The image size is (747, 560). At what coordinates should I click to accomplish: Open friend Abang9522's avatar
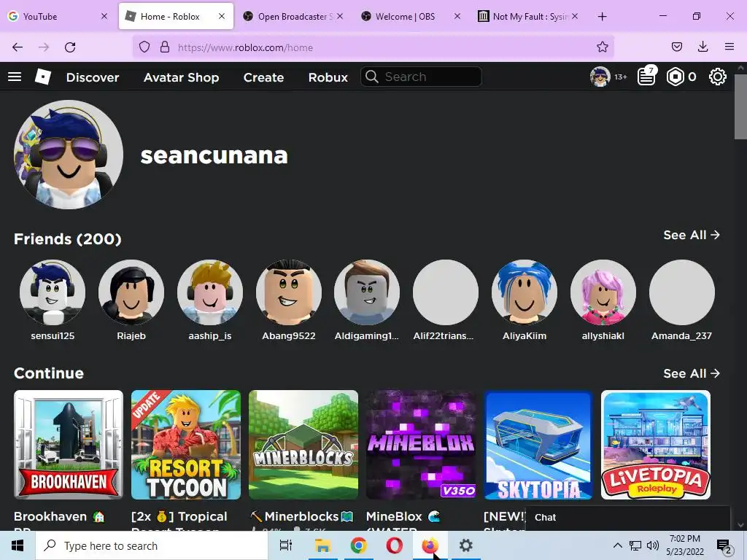coord(289,292)
